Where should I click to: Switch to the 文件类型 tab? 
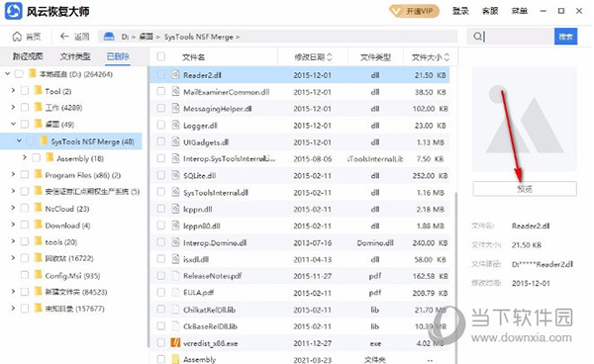[x=75, y=56]
